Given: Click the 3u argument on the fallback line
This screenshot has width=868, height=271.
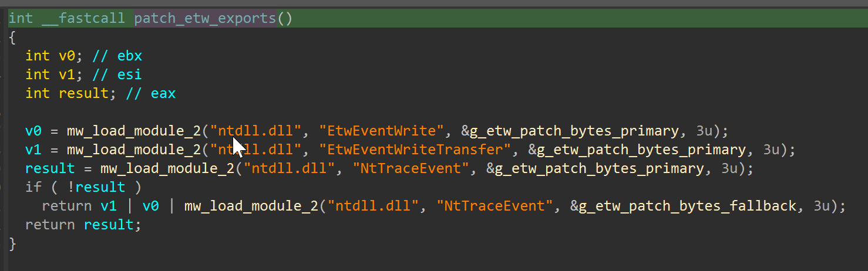Looking at the screenshot, I should pos(822,206).
